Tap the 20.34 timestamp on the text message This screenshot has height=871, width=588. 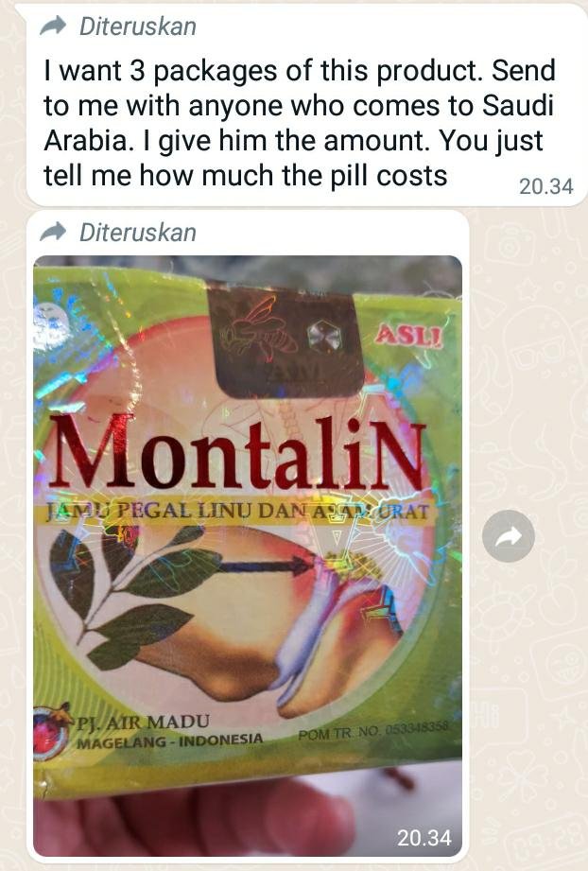[545, 186]
